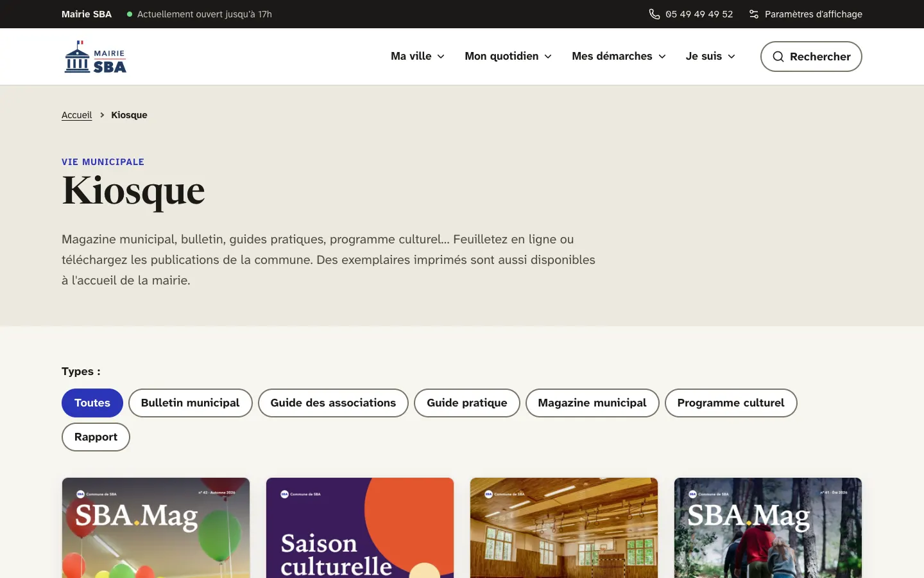Screen dimensions: 924x578
Task: Click the display settings sliders icon
Action: (754, 14)
